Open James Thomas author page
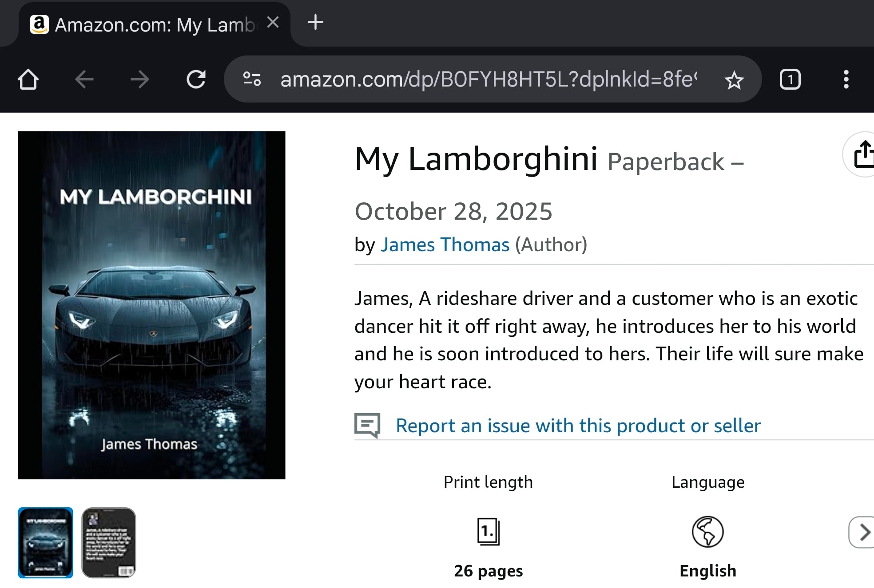 [x=445, y=244]
